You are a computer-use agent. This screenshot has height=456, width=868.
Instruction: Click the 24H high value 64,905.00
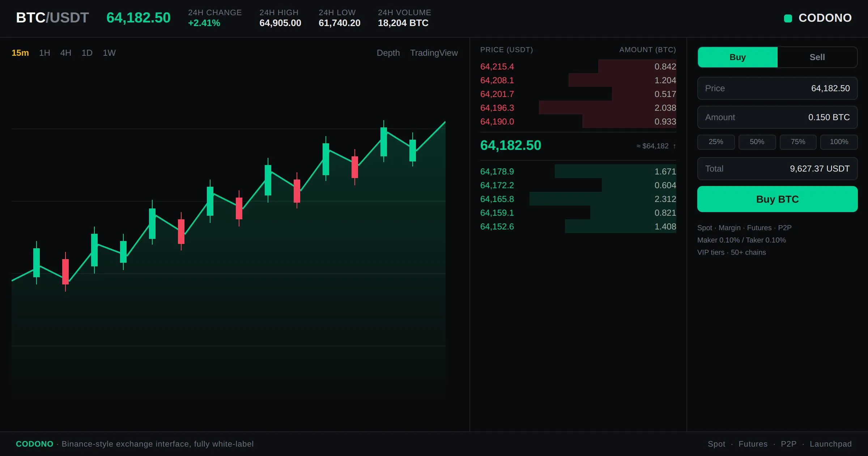click(x=280, y=23)
